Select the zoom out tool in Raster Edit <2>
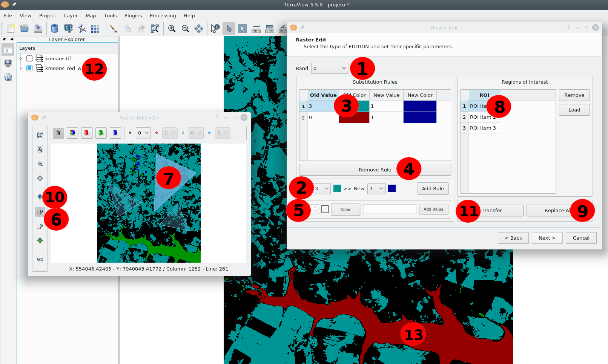 [40, 164]
